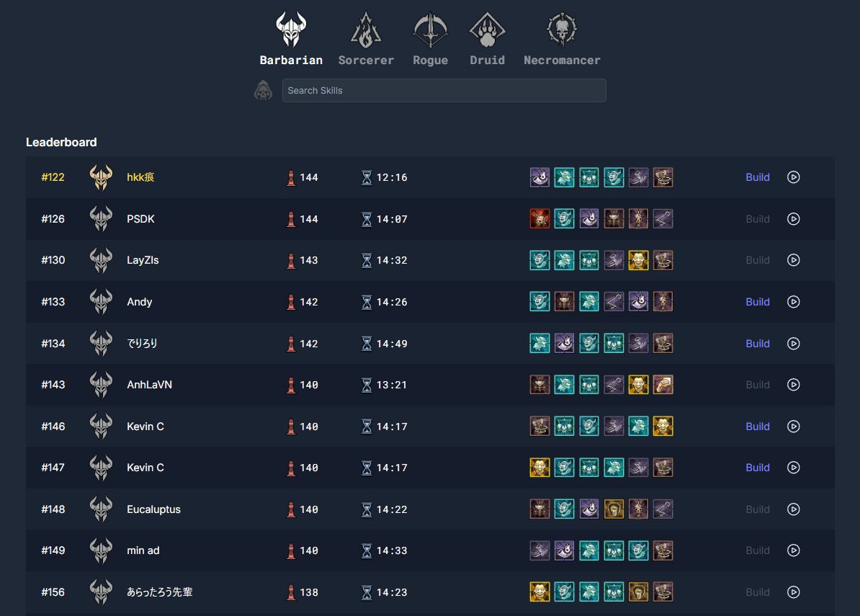Open the Build link for hkk痕
Viewport: 860px width, 616px height.
[x=758, y=177]
